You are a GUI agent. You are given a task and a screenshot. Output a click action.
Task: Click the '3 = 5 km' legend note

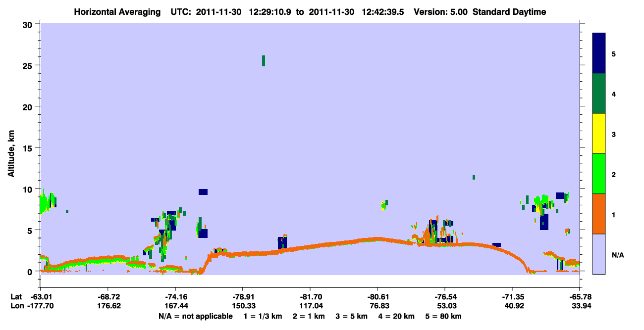[352, 316]
